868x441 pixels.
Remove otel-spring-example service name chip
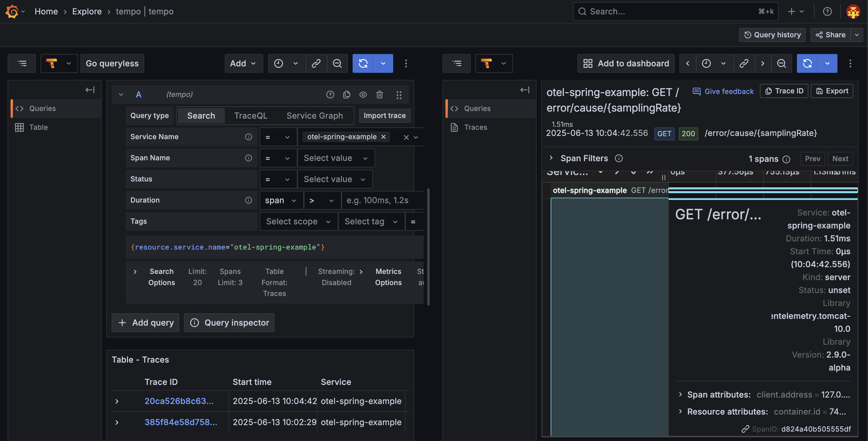tap(383, 137)
